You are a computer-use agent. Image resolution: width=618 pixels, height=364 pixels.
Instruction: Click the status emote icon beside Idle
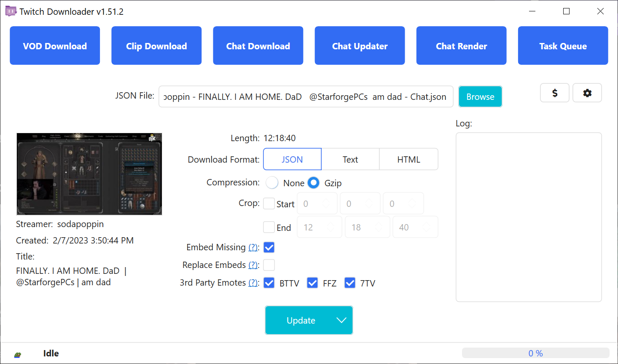(x=17, y=355)
